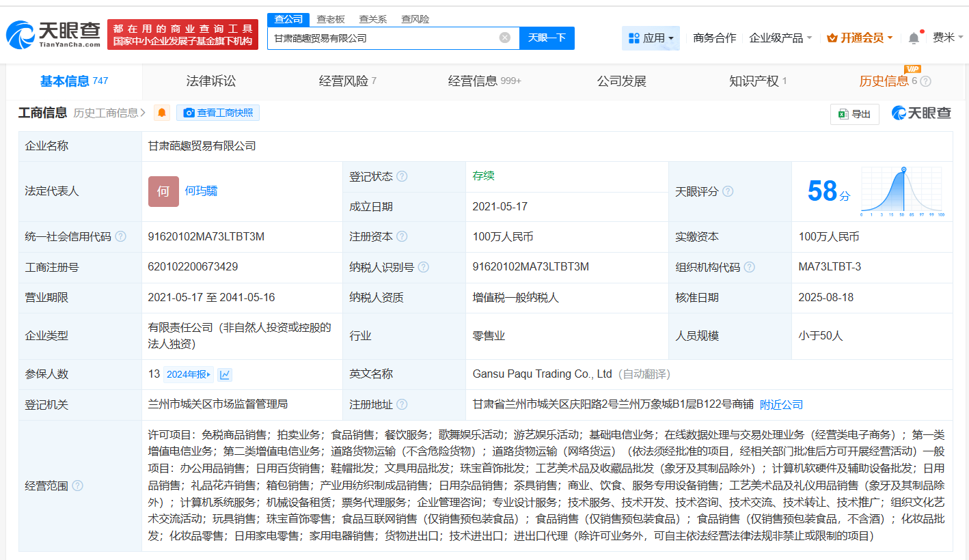Screen dimensions: 969x560
Task: Click the question icon beside 注册地址
Action: [402, 404]
